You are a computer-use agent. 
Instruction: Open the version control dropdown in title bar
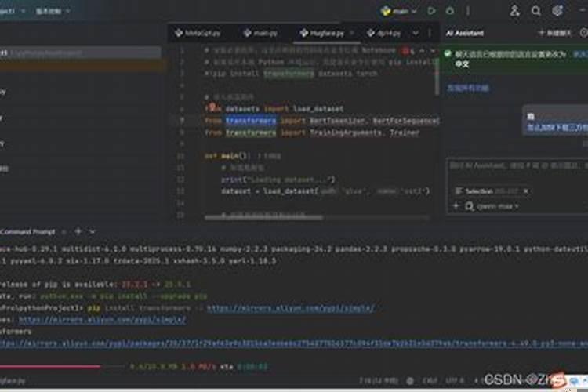pos(53,11)
